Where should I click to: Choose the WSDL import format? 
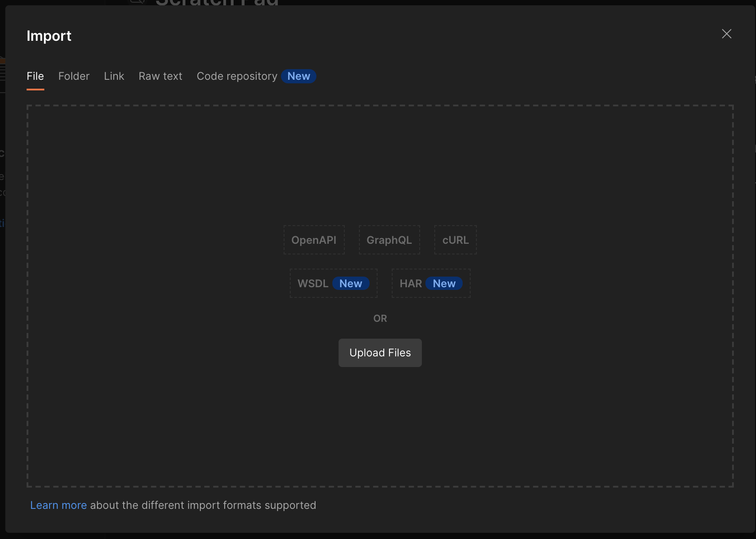point(333,283)
